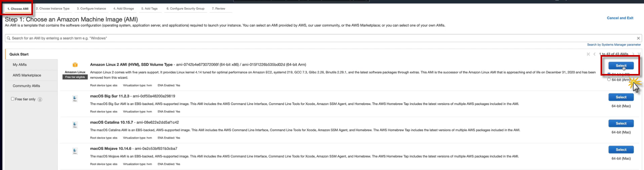The width and height of the screenshot is (644, 170).
Task: Go to the next page of AMIs
Action: click(633, 54)
